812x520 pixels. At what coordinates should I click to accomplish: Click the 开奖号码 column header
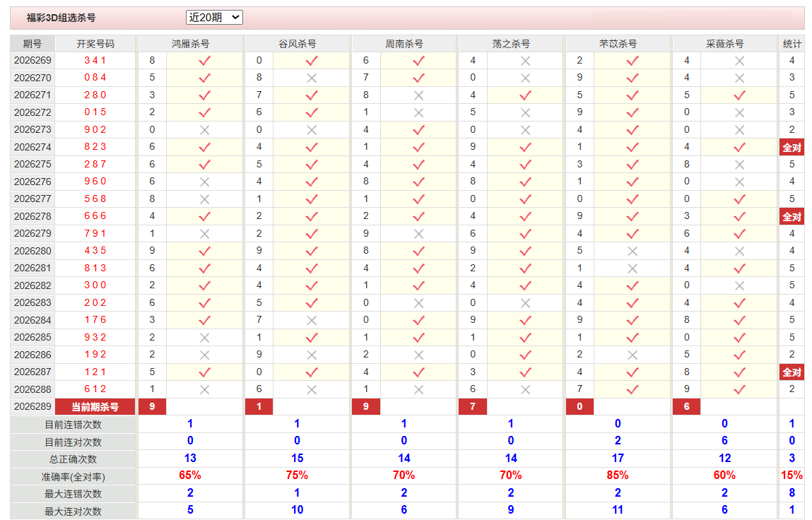pyautogui.click(x=95, y=44)
